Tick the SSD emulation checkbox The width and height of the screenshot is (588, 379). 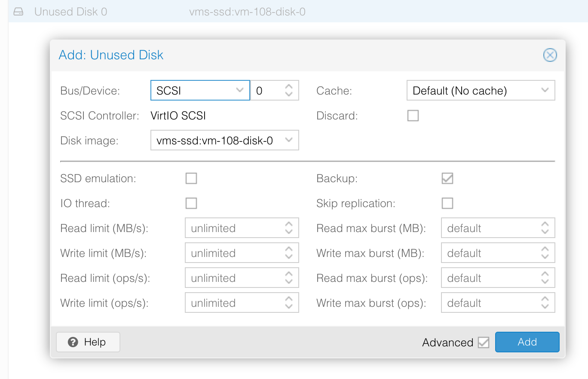pyautogui.click(x=191, y=178)
